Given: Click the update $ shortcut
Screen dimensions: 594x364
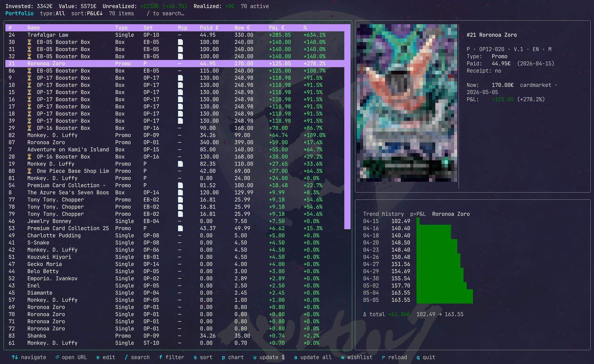Looking at the screenshot, I should 269,357.
